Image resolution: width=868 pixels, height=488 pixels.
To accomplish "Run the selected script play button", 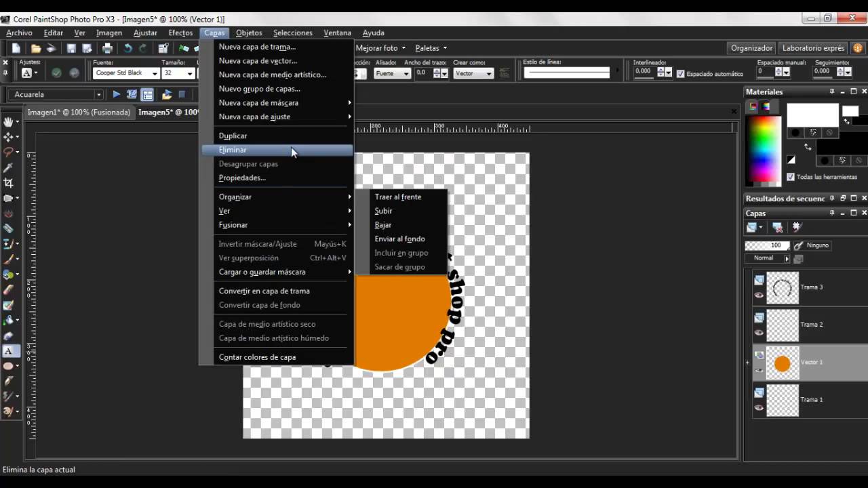I will 117,94.
